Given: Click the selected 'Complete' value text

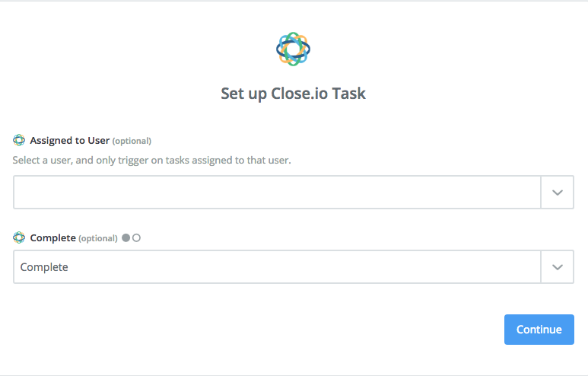Looking at the screenshot, I should 44,267.
